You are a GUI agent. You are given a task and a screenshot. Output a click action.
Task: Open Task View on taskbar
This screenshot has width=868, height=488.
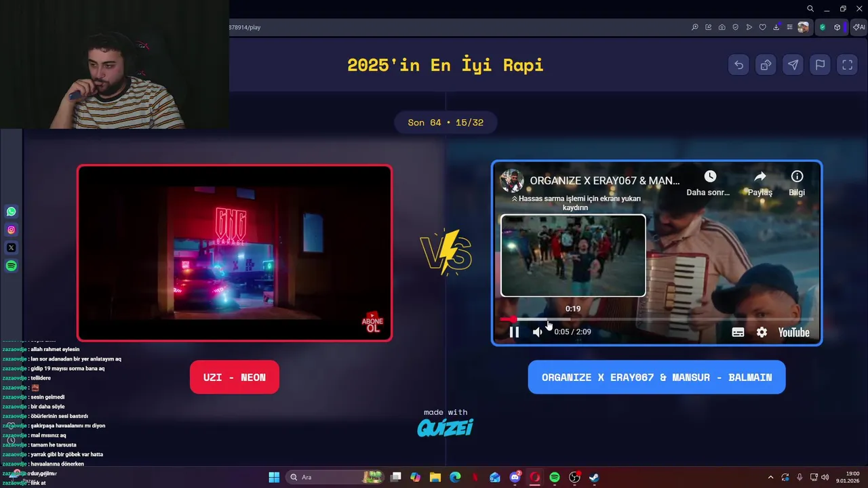point(396,477)
